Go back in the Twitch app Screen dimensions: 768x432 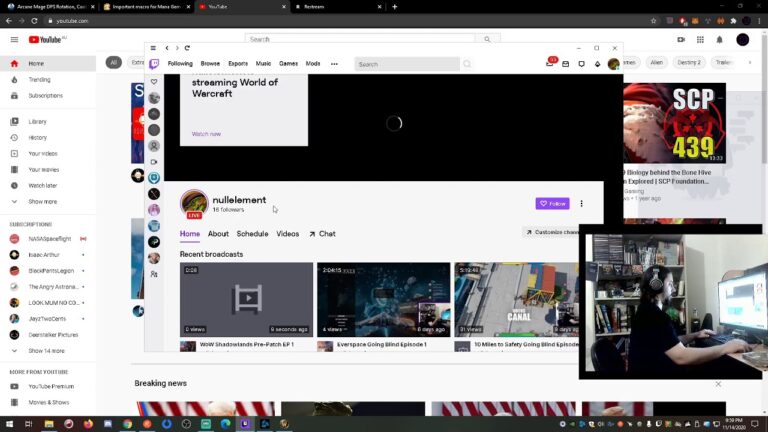coord(167,48)
